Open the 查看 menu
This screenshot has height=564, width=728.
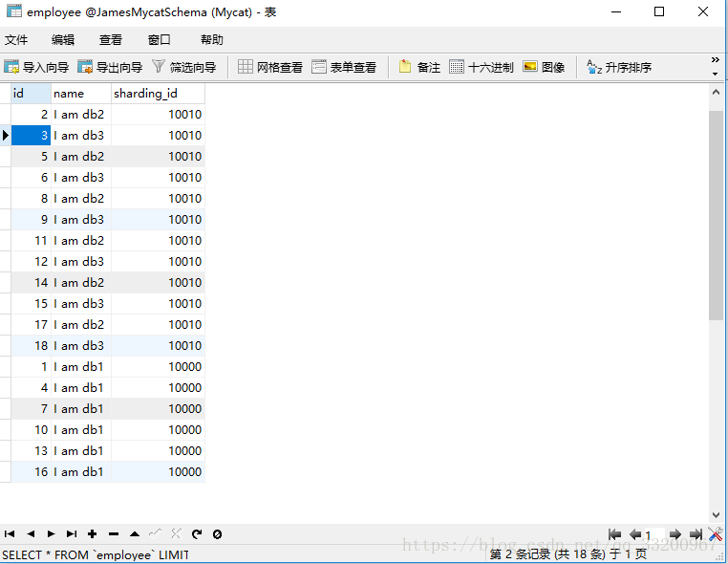click(111, 40)
